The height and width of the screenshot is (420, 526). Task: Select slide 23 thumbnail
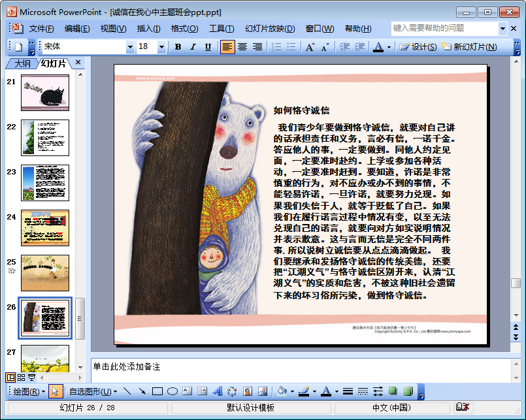pos(45,183)
